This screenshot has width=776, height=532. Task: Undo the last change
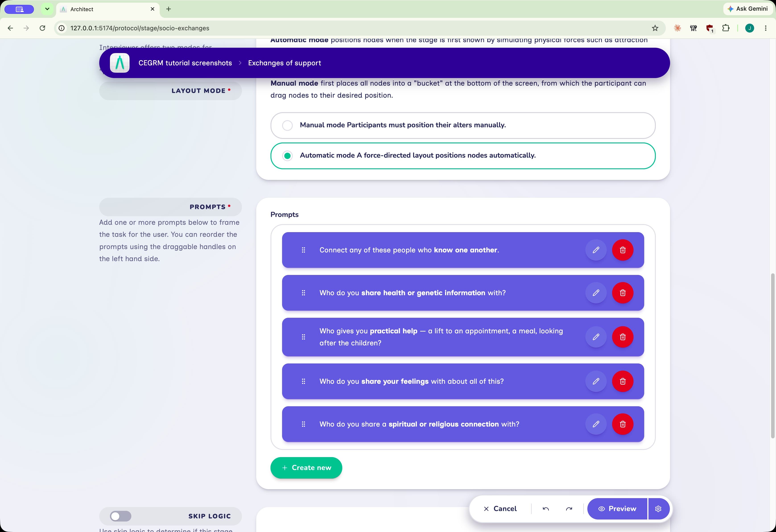click(546, 509)
